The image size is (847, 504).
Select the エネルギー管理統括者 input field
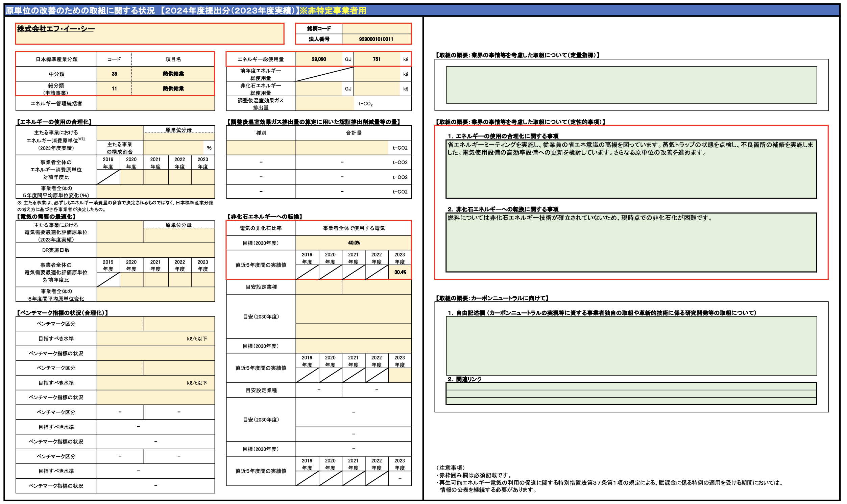tap(155, 103)
